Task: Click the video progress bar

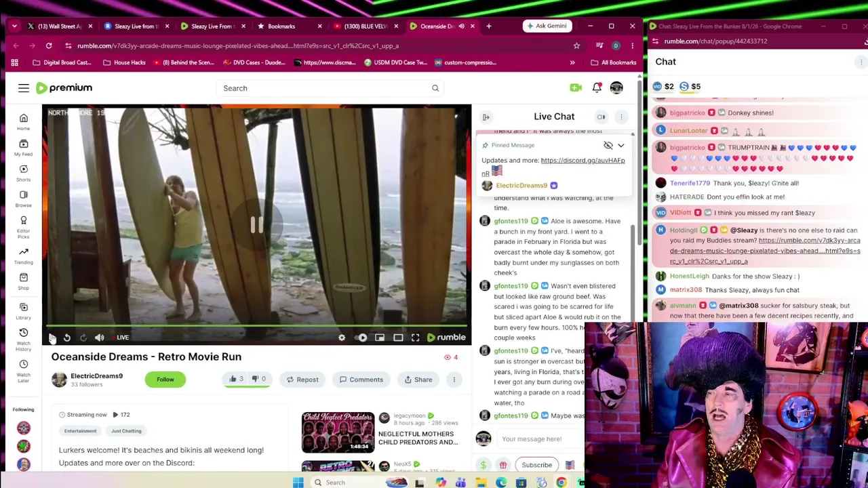Action: pyautogui.click(x=257, y=327)
